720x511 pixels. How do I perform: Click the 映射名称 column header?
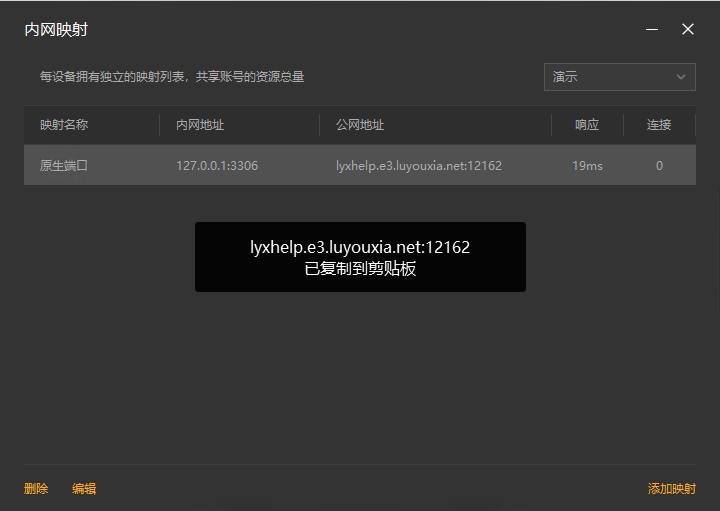[x=64, y=125]
